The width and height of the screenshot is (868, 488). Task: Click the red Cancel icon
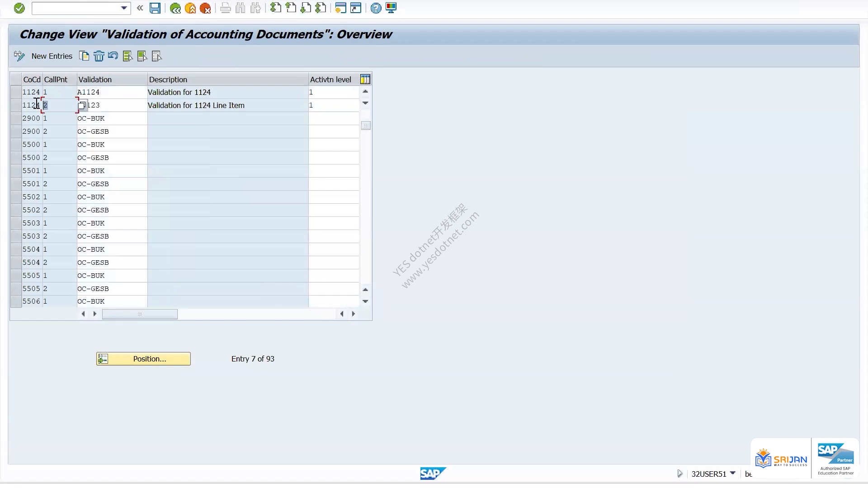(x=205, y=8)
